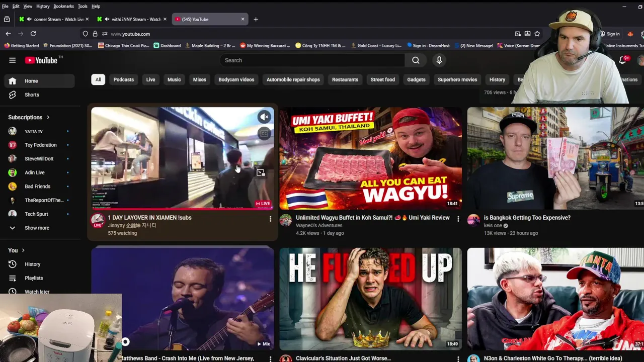The width and height of the screenshot is (644, 362).
Task: Open the History menu in menu bar
Action: pyautogui.click(x=43, y=6)
